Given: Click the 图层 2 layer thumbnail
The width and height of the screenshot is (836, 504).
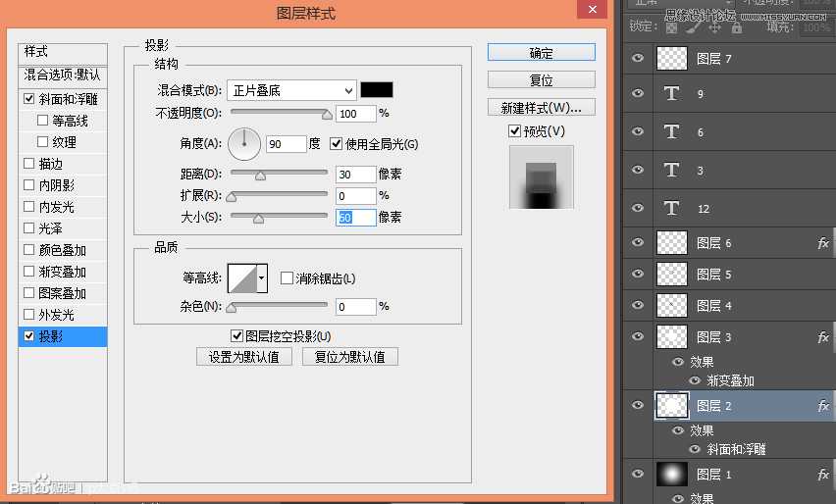Looking at the screenshot, I should [672, 405].
